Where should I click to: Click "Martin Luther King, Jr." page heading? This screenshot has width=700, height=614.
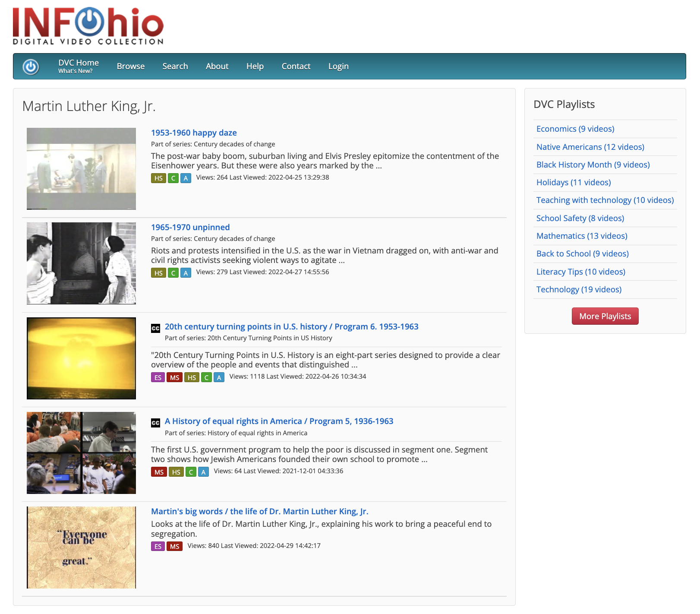click(x=89, y=106)
